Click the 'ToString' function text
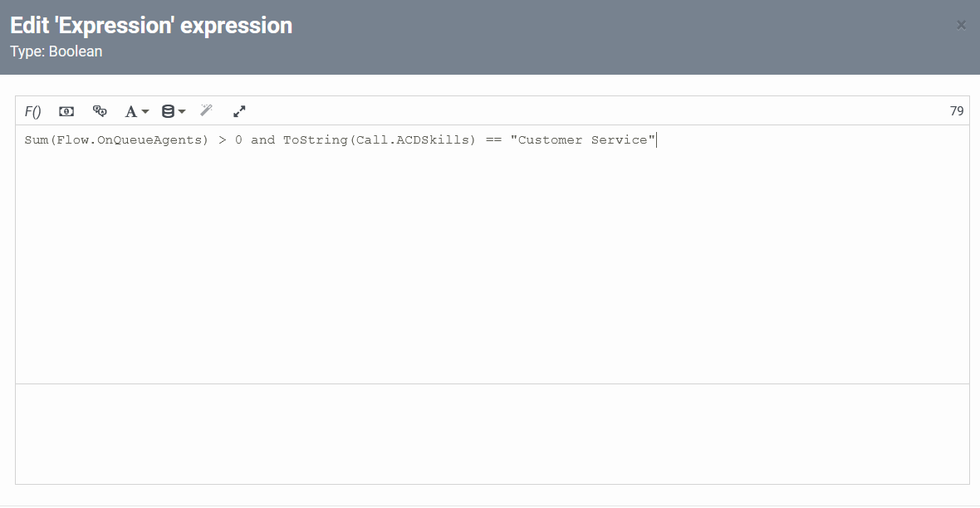 point(316,140)
